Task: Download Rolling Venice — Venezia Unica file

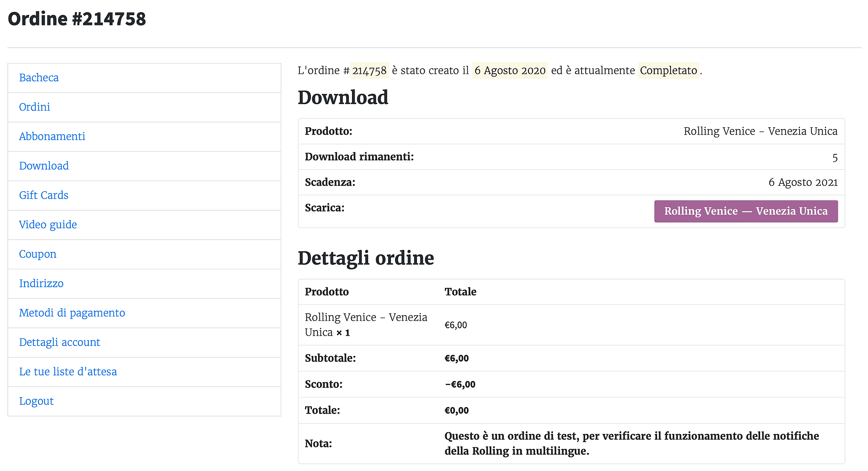Action: point(746,211)
